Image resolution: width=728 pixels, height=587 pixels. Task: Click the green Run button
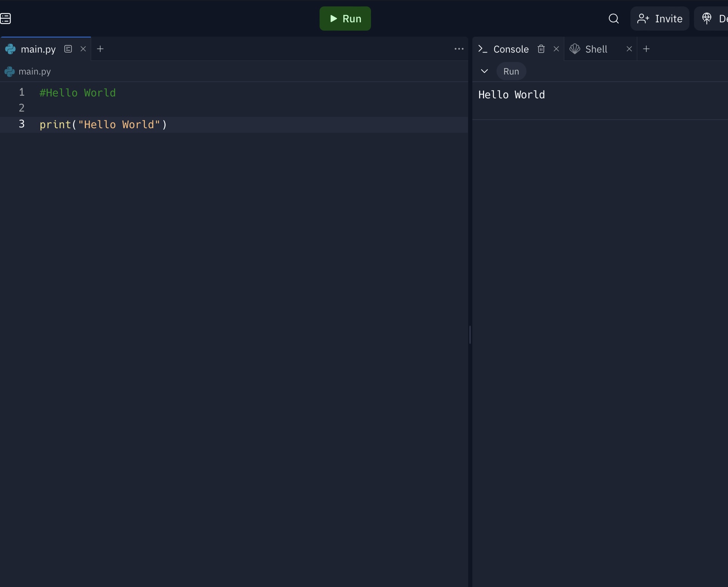click(x=345, y=19)
